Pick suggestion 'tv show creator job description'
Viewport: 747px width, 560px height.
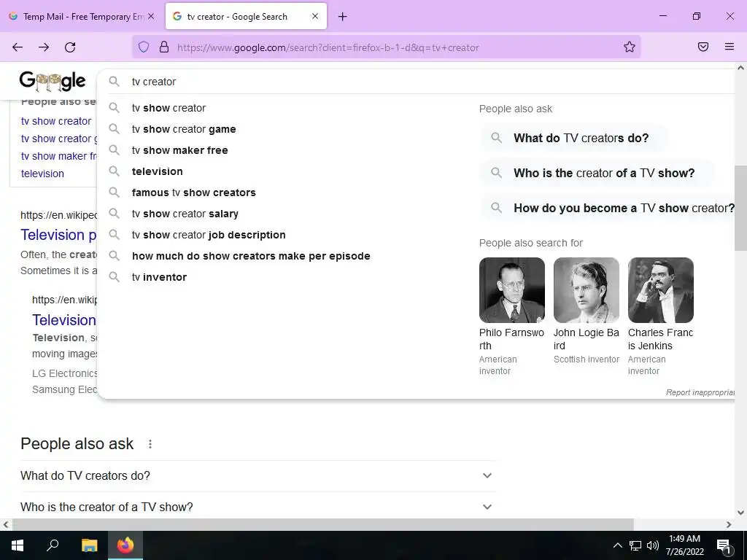point(209,235)
